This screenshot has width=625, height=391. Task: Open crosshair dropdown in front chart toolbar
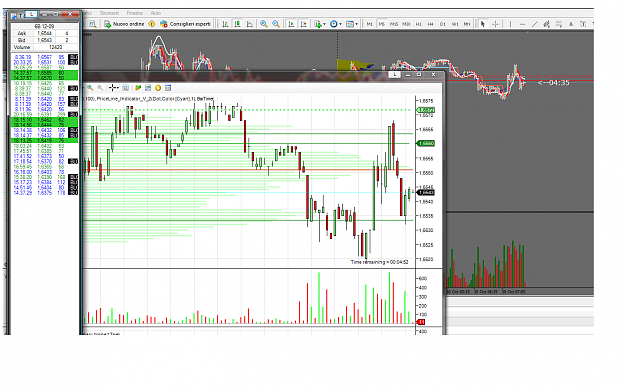(x=114, y=88)
